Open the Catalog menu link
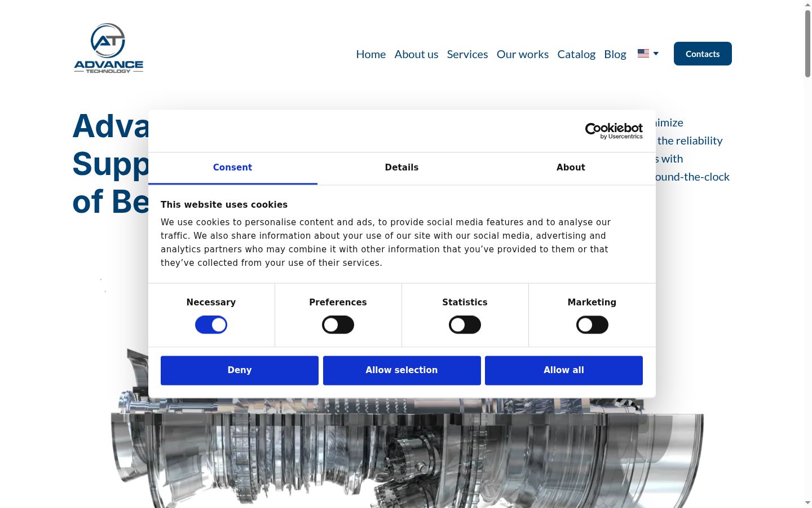812x508 pixels. click(x=576, y=54)
